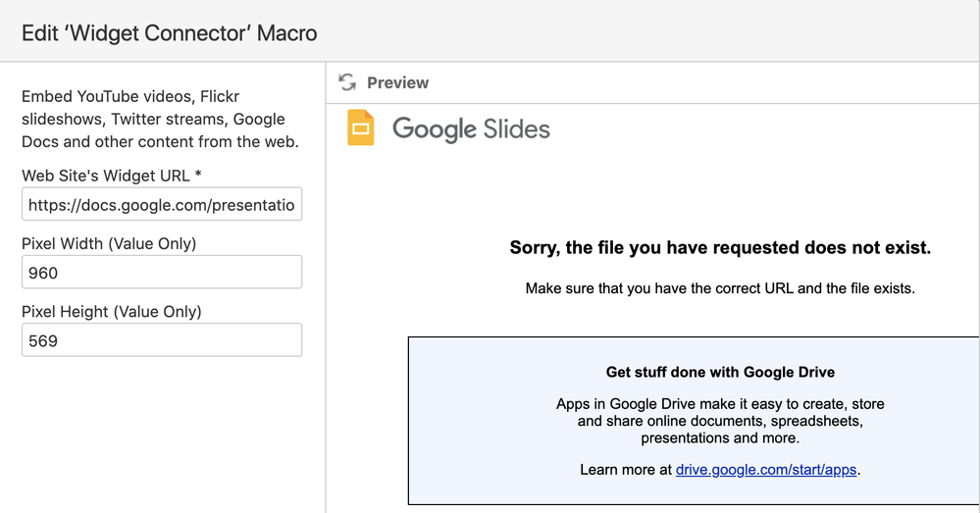Click the 'Google Slides' wordmark text
The image size is (980, 513).
click(x=471, y=129)
